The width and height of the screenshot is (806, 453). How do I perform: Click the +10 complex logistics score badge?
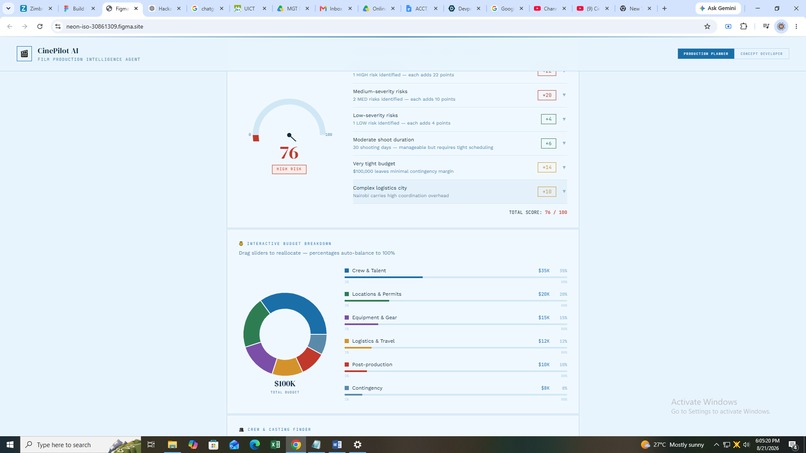click(x=546, y=191)
